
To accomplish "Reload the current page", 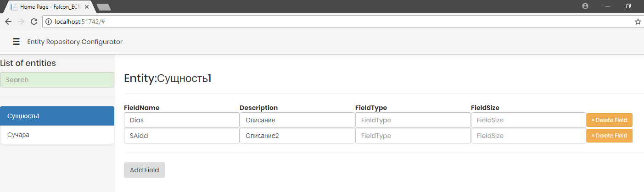I will (34, 22).
